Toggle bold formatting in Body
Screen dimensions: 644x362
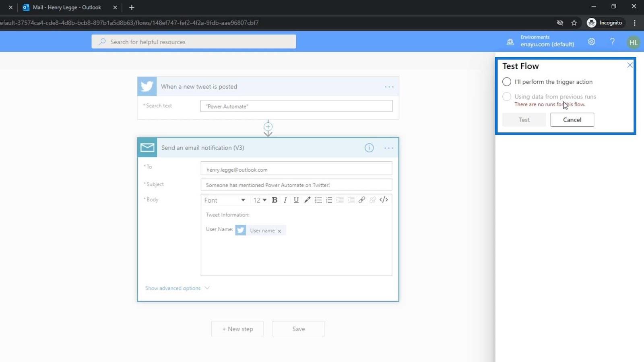click(275, 200)
